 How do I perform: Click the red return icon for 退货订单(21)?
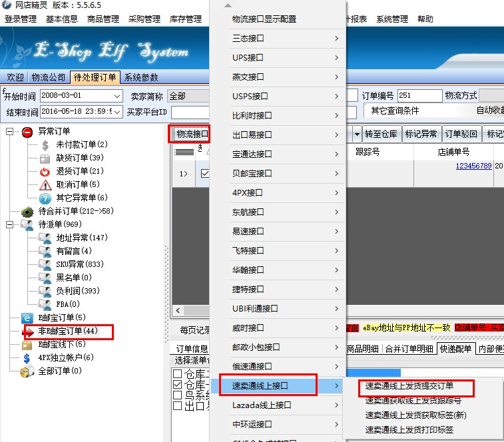pos(45,172)
